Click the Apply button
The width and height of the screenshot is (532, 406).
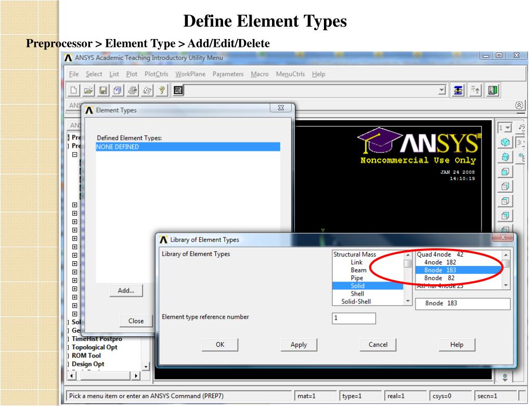click(299, 345)
